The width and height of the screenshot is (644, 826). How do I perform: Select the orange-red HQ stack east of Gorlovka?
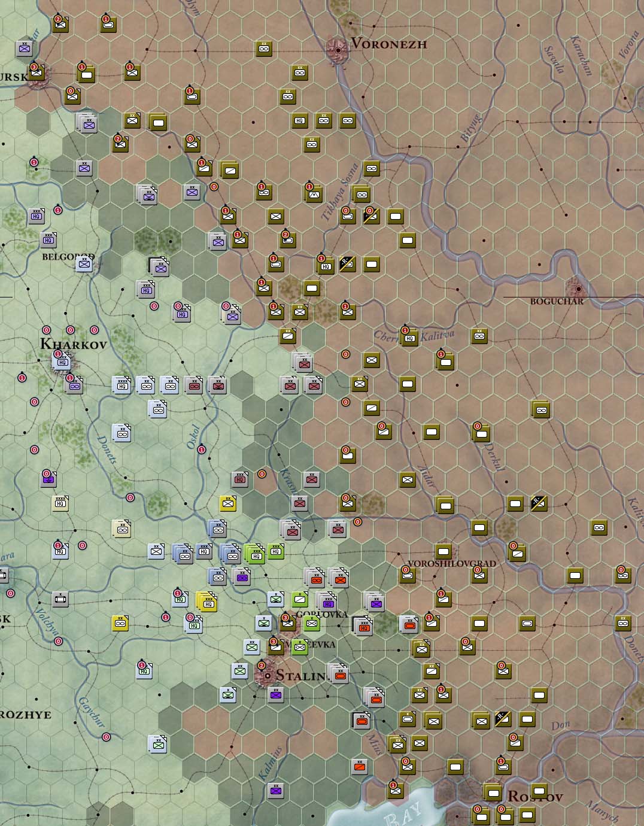[362, 625]
